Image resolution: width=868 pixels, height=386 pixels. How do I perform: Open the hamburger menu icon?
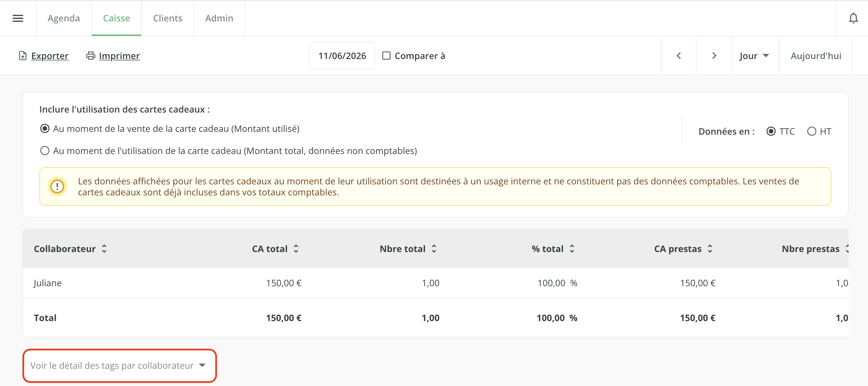(x=18, y=18)
